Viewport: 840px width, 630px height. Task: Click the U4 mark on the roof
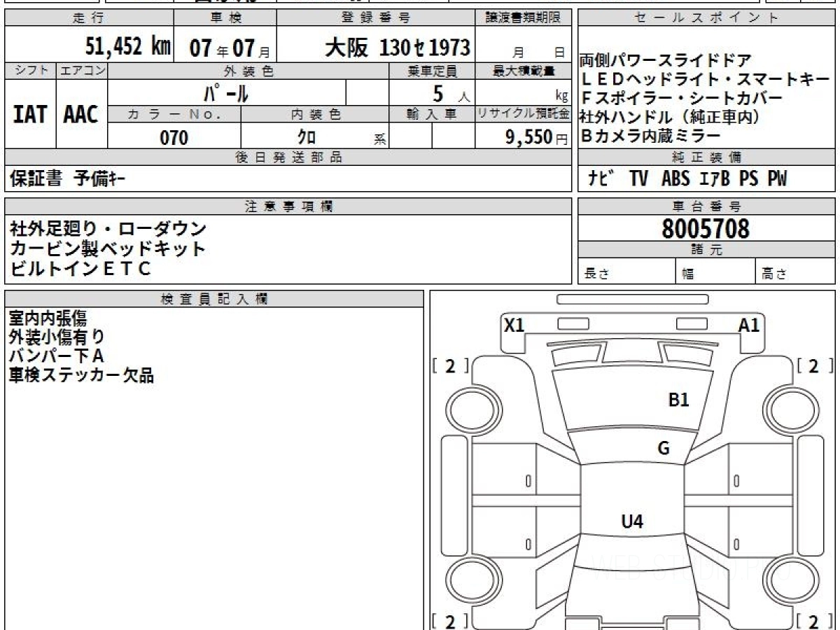tap(632, 521)
